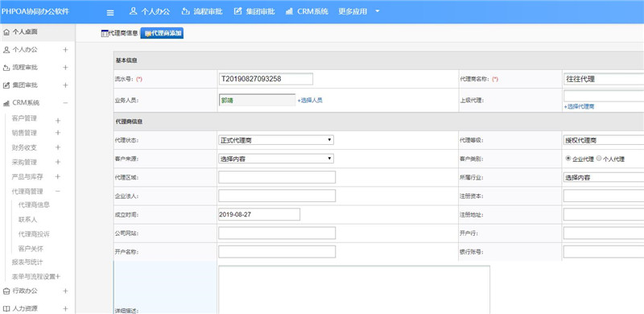Click the home icon beside 个人桌面

[6, 31]
